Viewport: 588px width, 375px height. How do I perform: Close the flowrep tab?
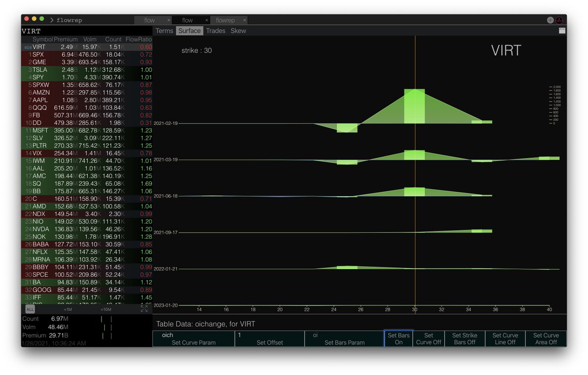pos(244,20)
